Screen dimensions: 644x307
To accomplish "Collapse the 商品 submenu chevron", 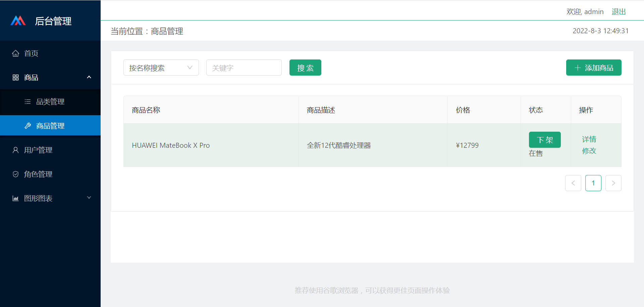I will (x=89, y=77).
